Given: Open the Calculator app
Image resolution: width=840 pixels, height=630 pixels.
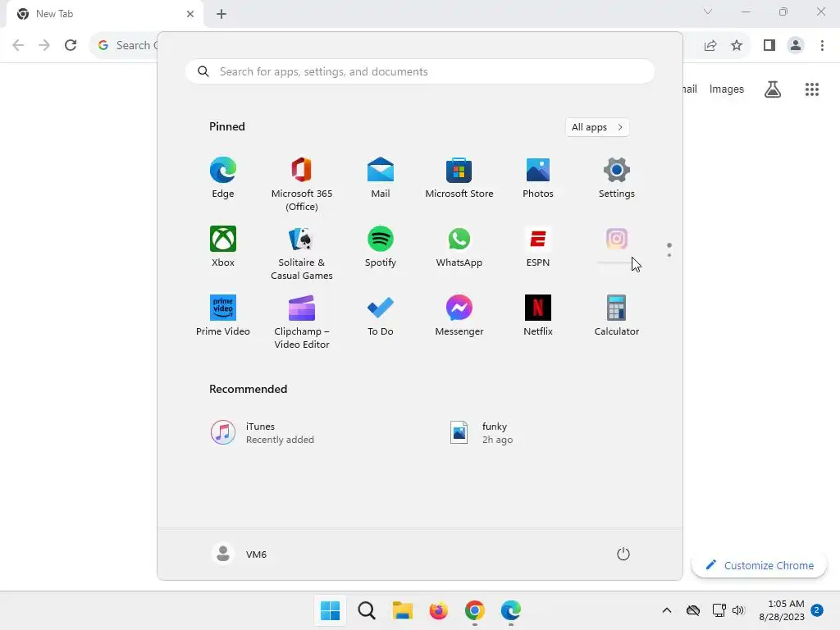Looking at the screenshot, I should coord(617,316).
